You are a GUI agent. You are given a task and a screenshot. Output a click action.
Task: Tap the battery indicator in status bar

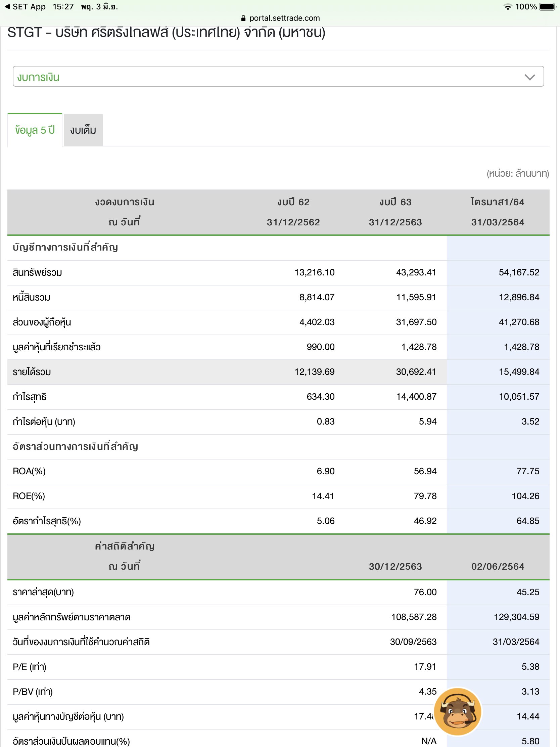point(547,7)
